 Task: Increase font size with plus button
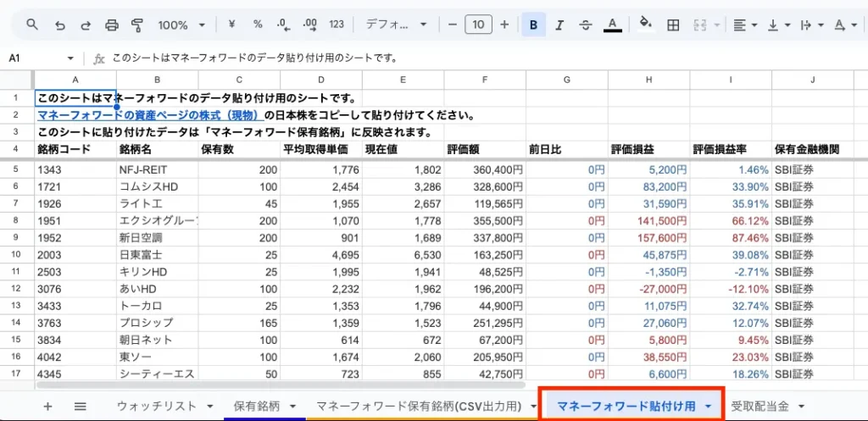pos(504,25)
